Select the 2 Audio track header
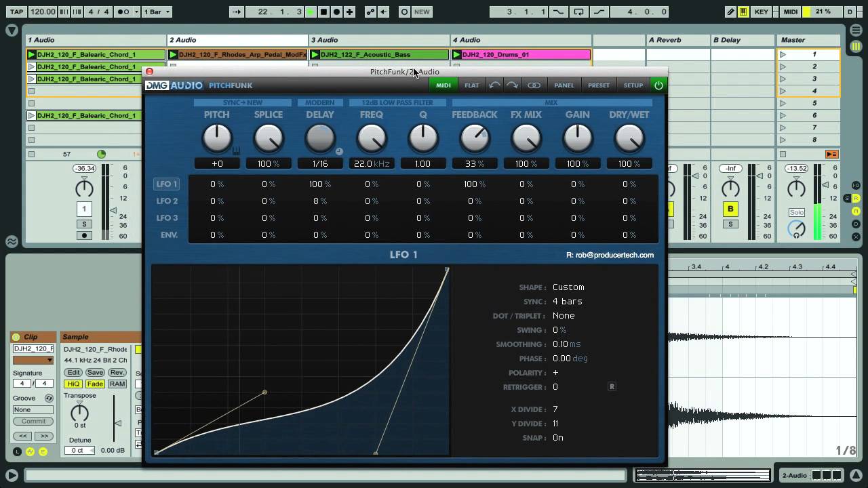The image size is (868, 488). 237,40
